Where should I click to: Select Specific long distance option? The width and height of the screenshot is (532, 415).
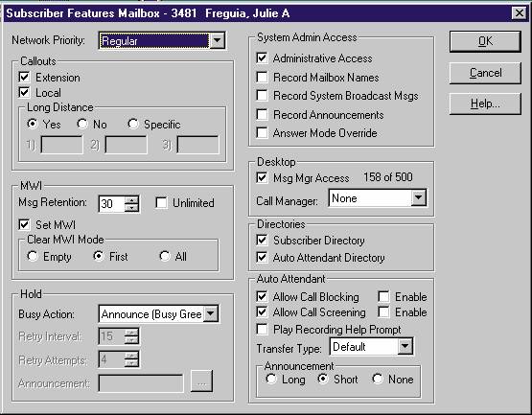133,124
